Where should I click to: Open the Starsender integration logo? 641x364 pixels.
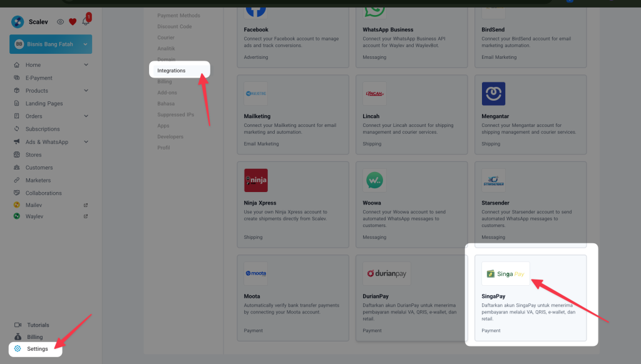[x=493, y=180]
